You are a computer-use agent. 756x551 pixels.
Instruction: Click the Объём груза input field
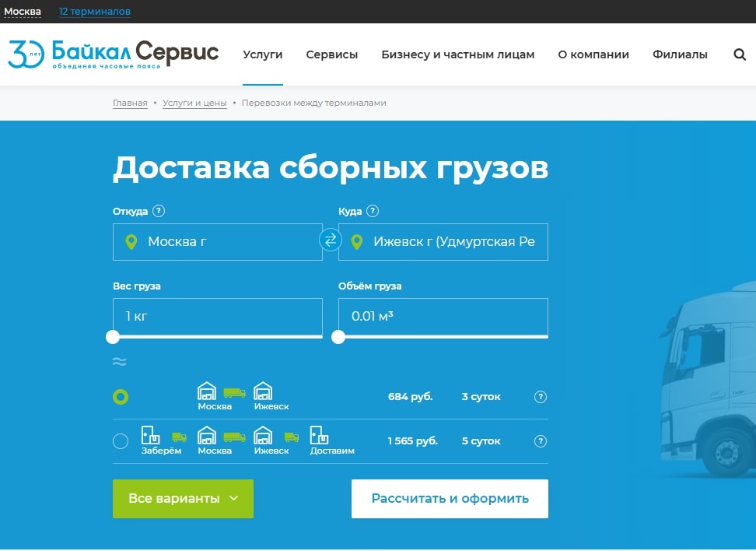[443, 317]
